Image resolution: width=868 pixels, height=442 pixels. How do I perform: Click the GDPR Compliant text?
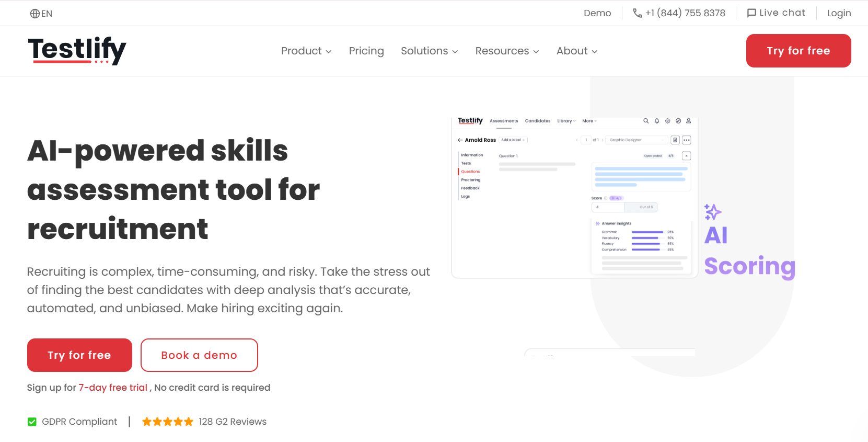(79, 422)
